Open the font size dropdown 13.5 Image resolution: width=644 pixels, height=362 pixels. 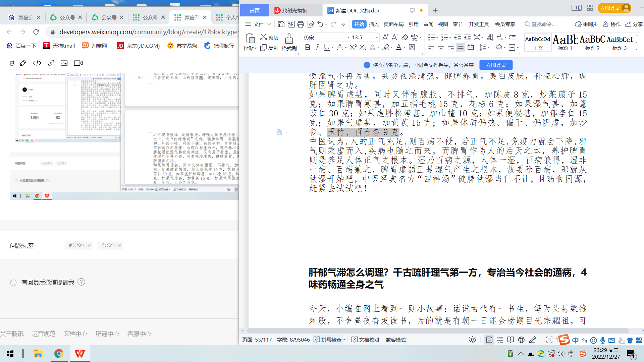click(377, 38)
